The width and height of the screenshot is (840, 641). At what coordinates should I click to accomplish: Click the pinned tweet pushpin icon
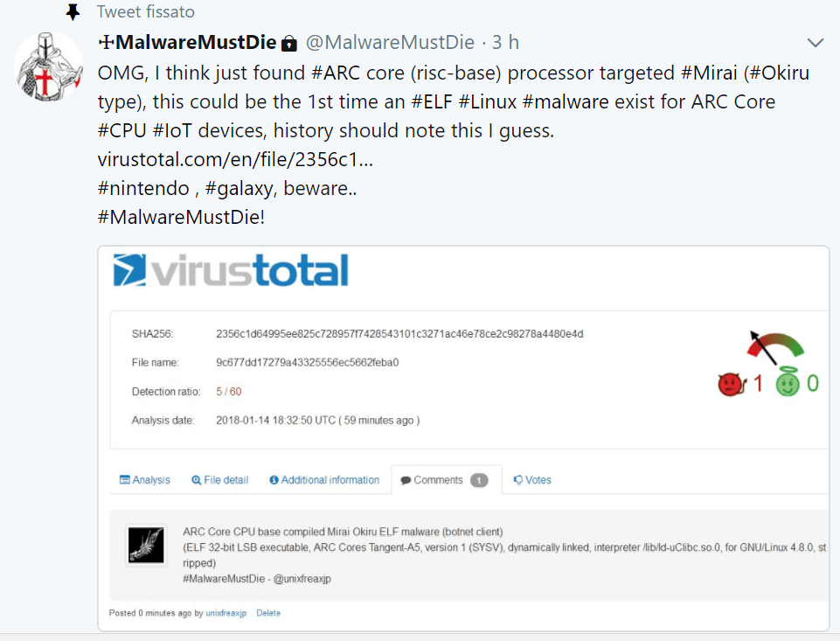[x=73, y=11]
